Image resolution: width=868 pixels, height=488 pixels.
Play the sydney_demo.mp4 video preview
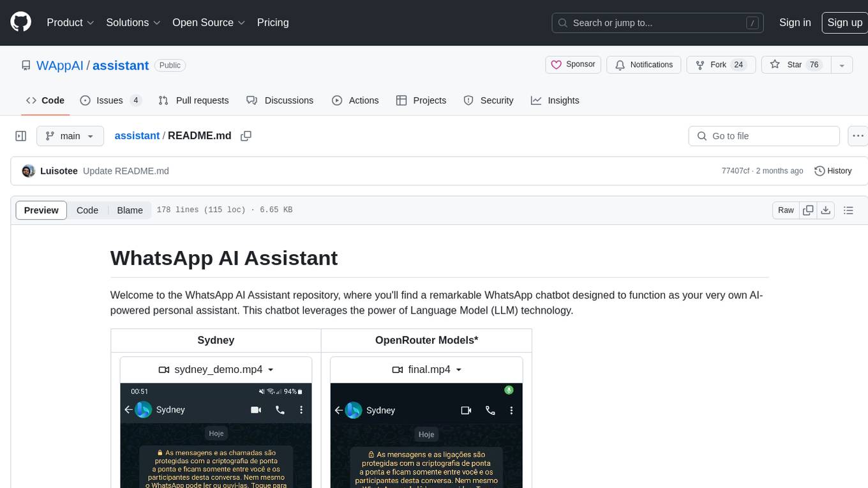[216, 436]
